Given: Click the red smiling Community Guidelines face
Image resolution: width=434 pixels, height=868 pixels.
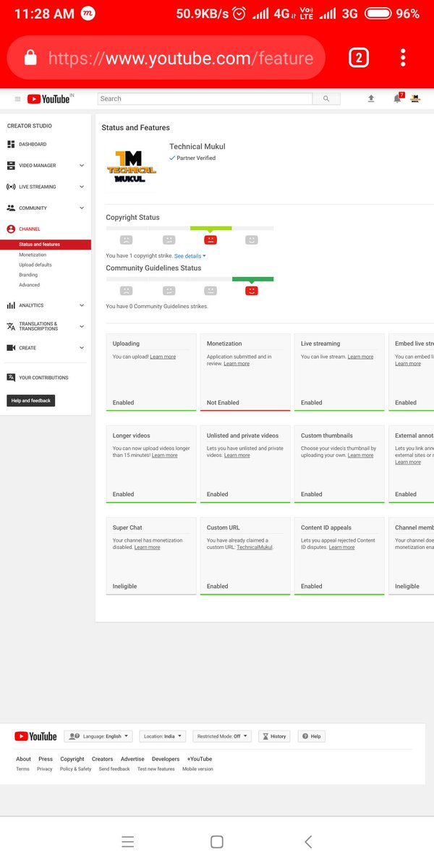Looking at the screenshot, I should point(251,291).
